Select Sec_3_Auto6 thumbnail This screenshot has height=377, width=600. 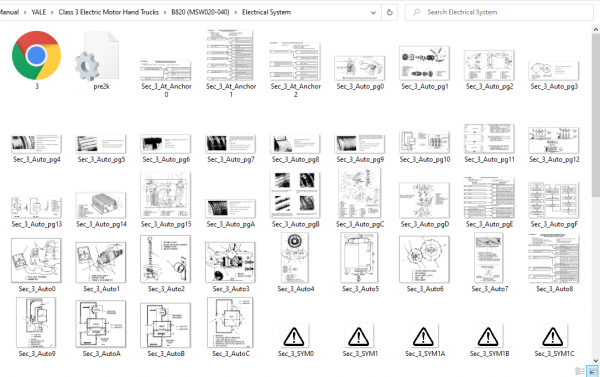[x=424, y=259]
